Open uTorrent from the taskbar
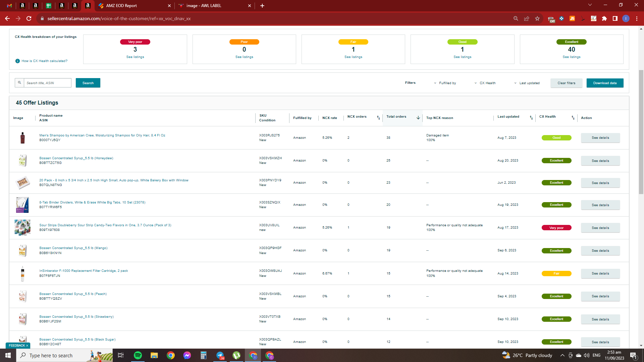 pos(236,355)
